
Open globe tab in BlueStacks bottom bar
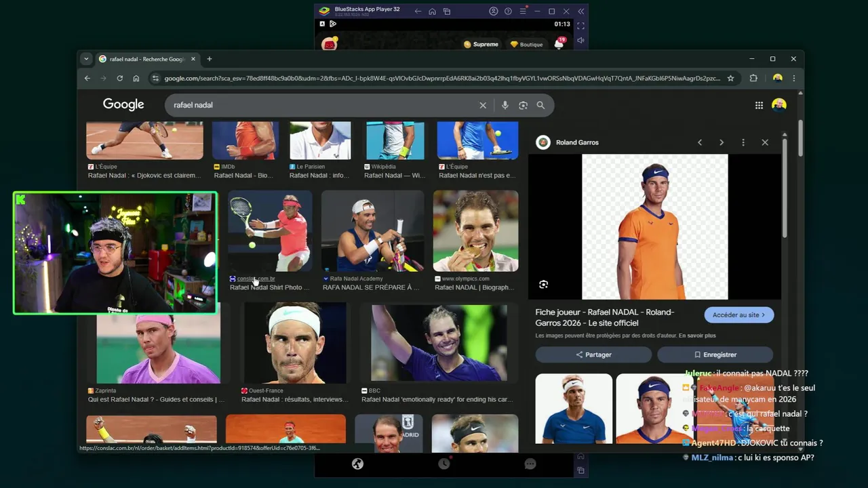(x=357, y=464)
